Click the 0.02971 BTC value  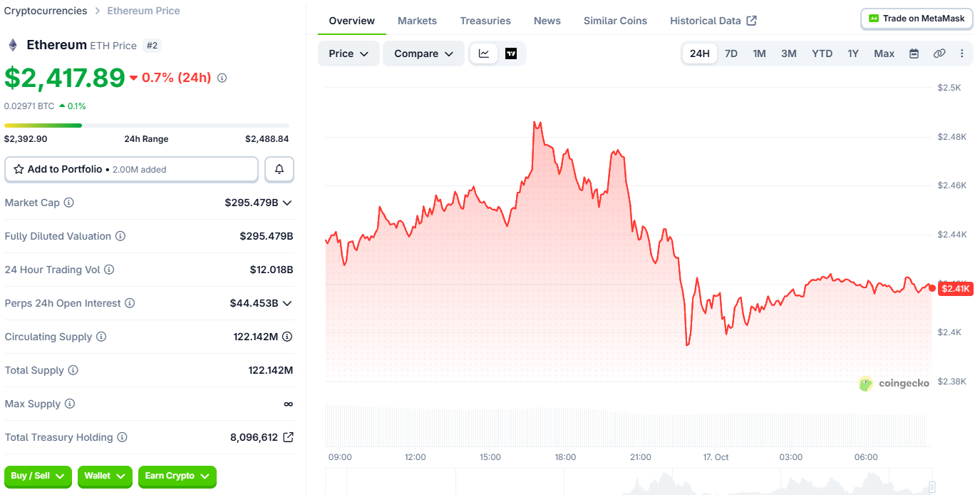coord(29,106)
